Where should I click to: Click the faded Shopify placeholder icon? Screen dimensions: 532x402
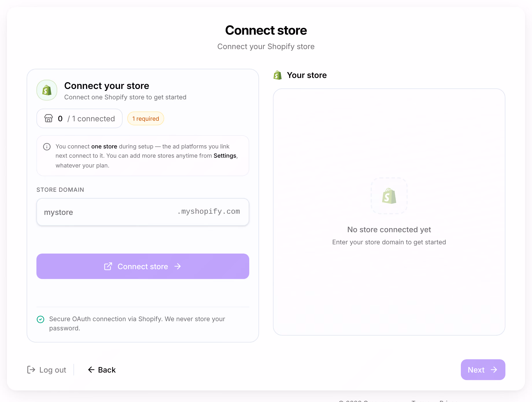click(x=389, y=196)
